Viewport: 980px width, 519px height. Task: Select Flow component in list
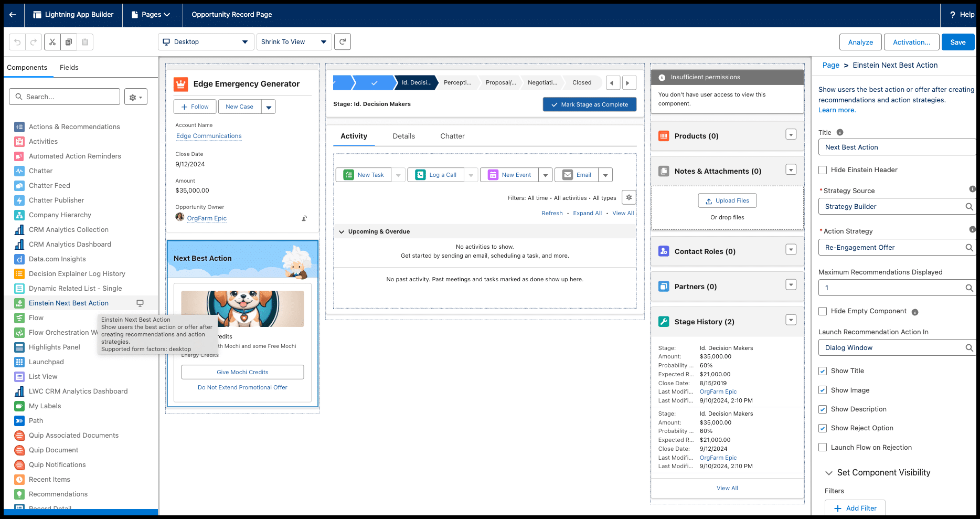tap(36, 318)
